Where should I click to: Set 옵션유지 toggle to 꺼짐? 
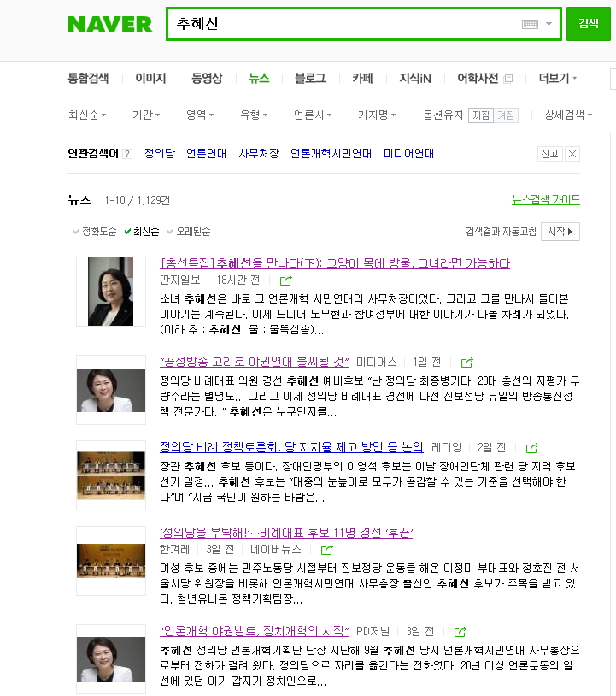(x=481, y=115)
